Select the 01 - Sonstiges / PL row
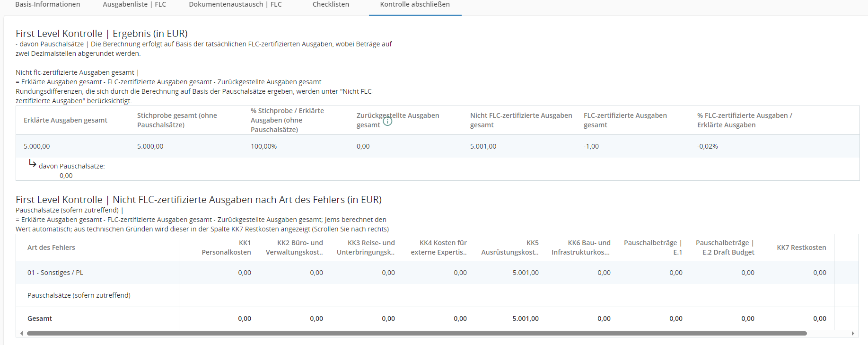868x345 pixels. point(55,273)
